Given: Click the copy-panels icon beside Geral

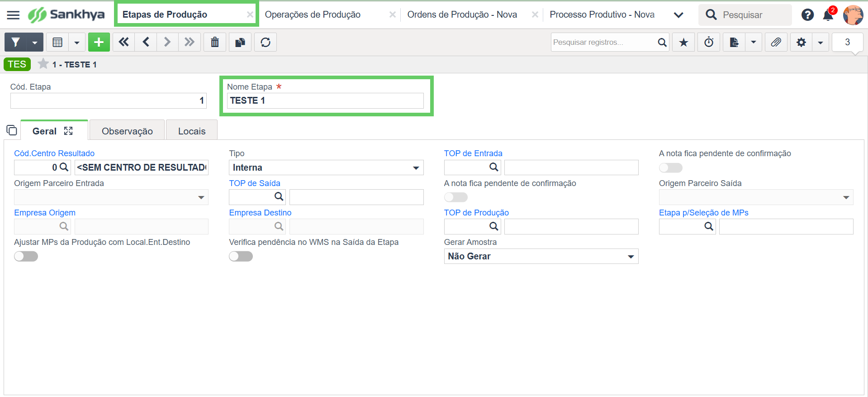Looking at the screenshot, I should click(x=12, y=130).
